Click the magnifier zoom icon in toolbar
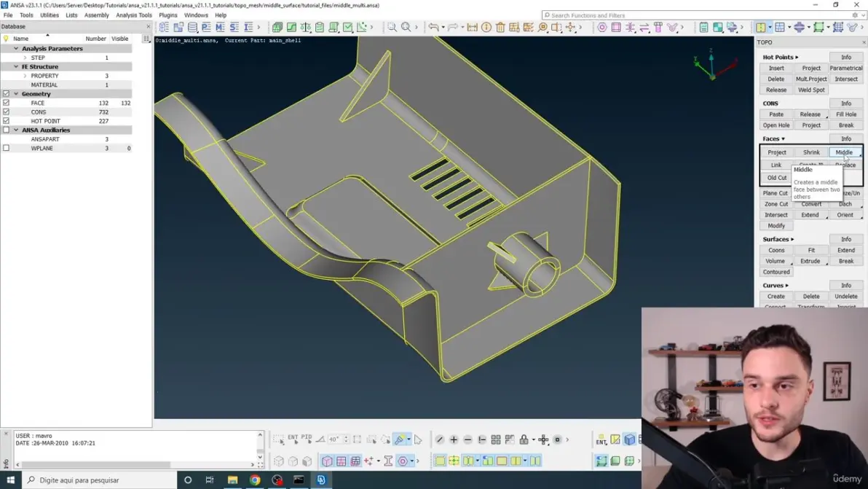Viewport: 868px width, 489px height. (406, 27)
